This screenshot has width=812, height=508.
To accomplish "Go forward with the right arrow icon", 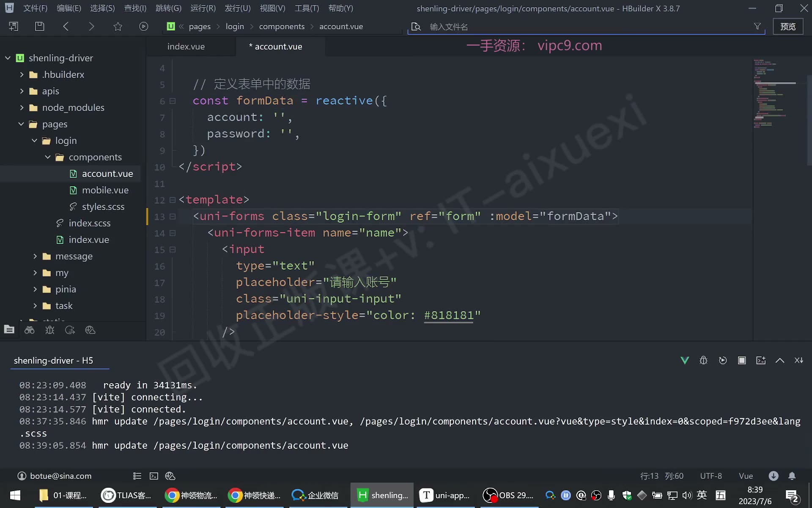I will pyautogui.click(x=91, y=26).
